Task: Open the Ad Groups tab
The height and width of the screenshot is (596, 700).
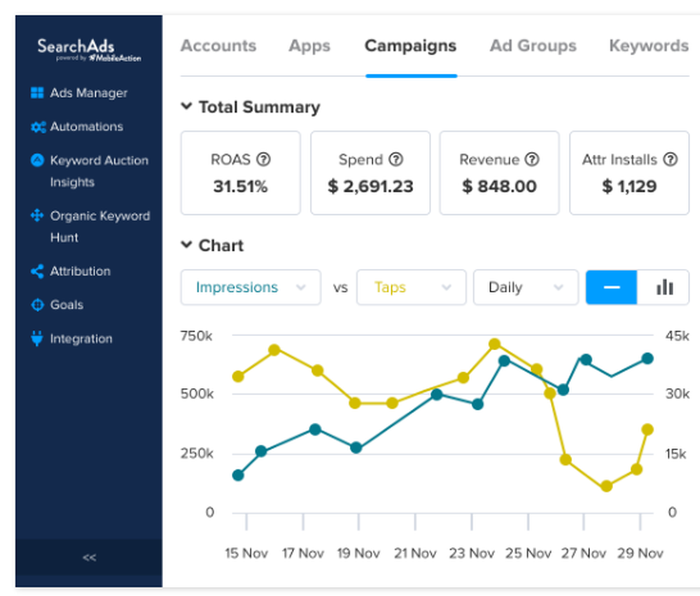Action: (x=533, y=46)
